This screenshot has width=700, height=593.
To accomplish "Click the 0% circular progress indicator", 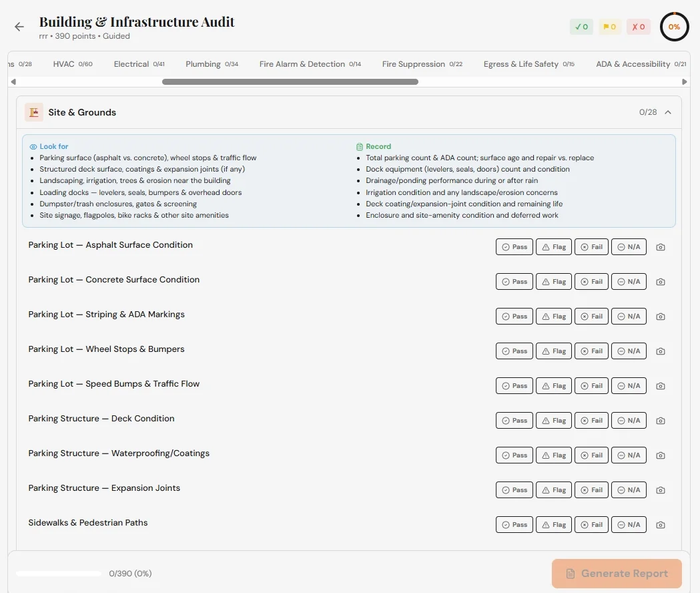I will [x=674, y=27].
